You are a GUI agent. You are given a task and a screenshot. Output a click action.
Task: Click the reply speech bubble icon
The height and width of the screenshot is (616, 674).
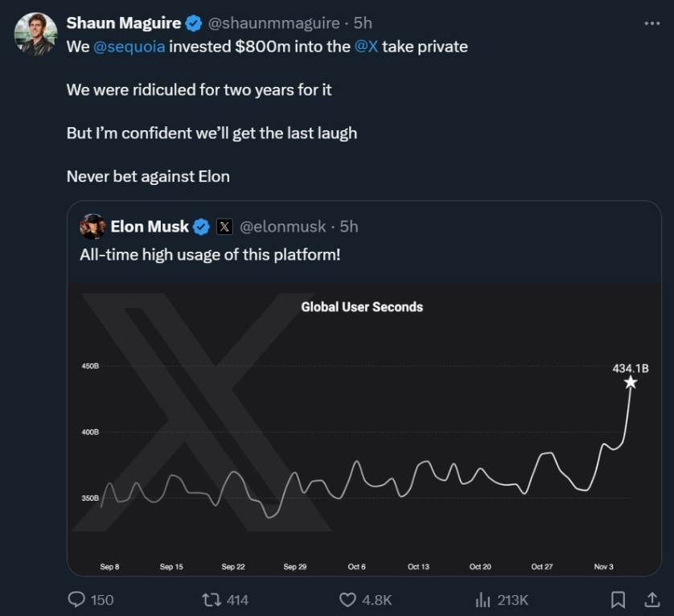coord(76,599)
